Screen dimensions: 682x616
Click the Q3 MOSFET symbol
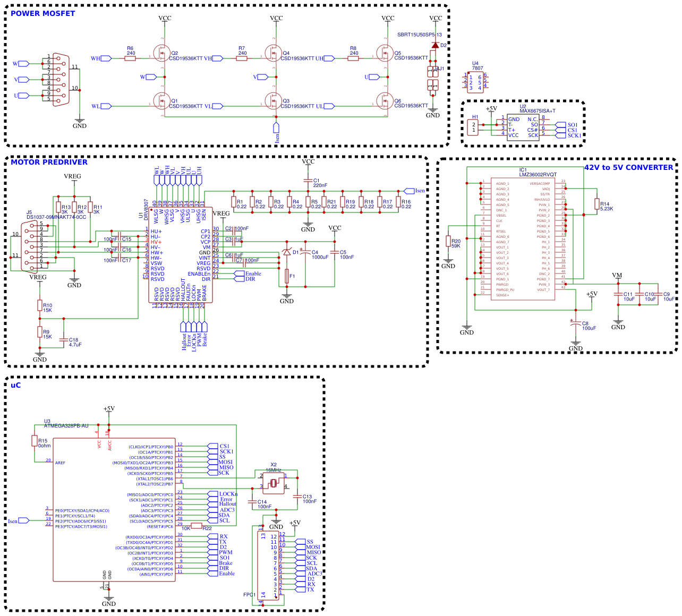tap(272, 100)
